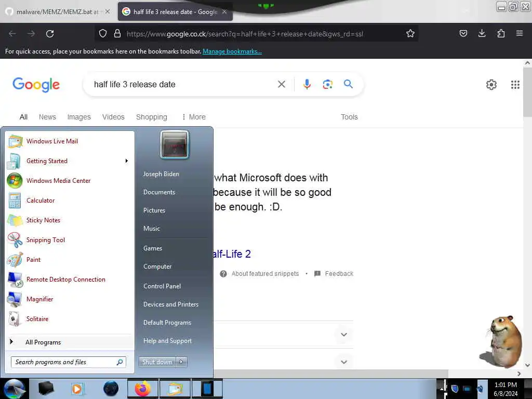Bookmark this page with the star
This screenshot has width=532, height=399.
point(410,33)
